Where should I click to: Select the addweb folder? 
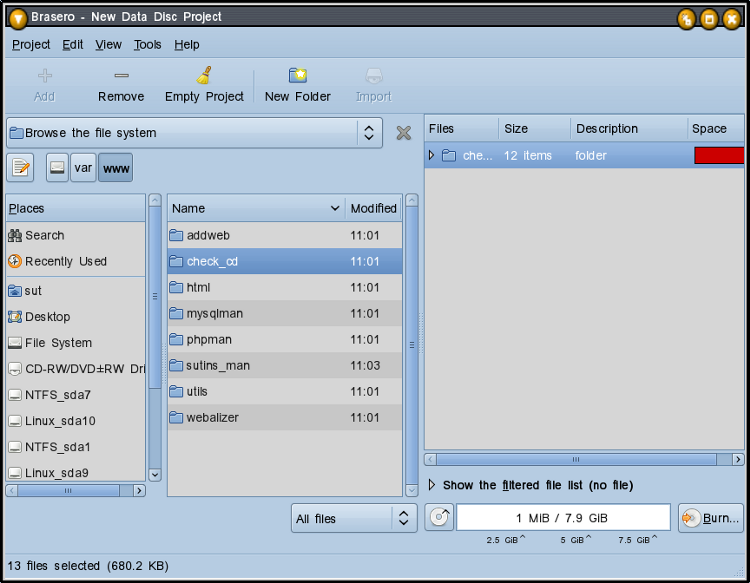[x=285, y=235]
